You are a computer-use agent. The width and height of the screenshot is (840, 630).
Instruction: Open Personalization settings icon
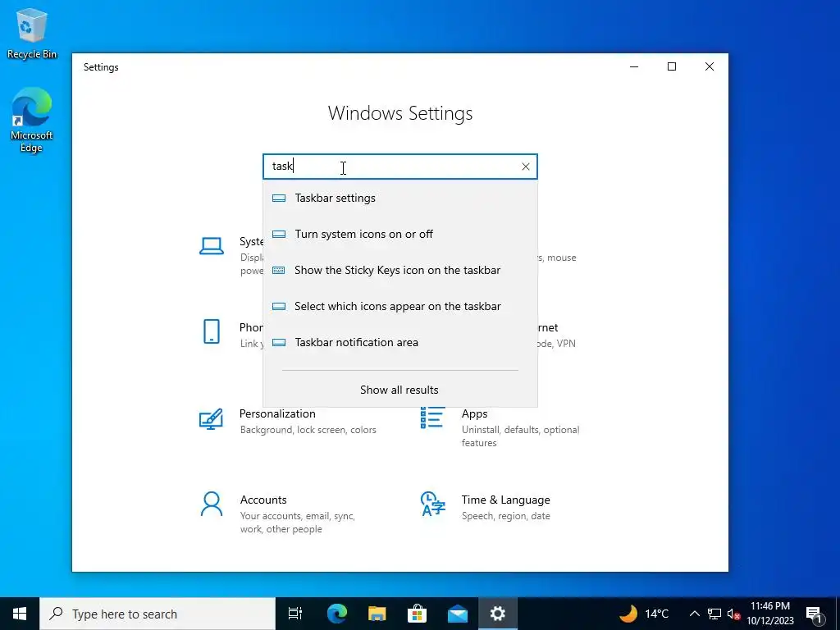(x=211, y=419)
